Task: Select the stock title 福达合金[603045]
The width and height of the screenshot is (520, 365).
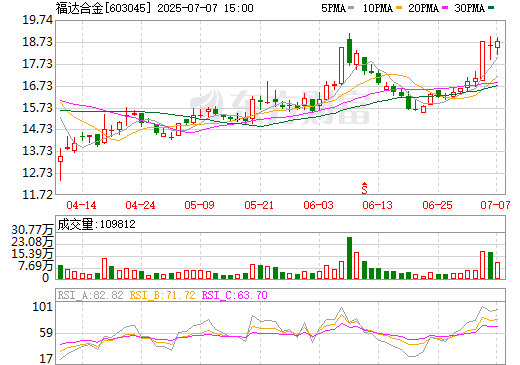Action: click(x=103, y=8)
